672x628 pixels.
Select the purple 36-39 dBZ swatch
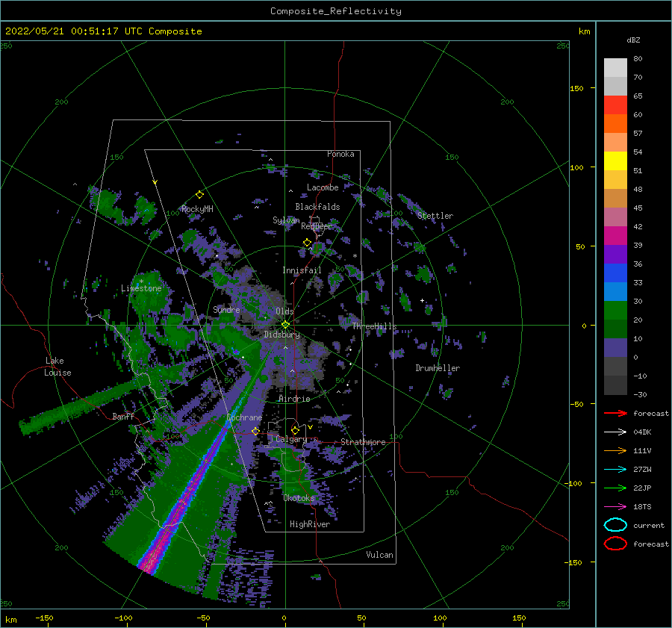[x=615, y=255]
